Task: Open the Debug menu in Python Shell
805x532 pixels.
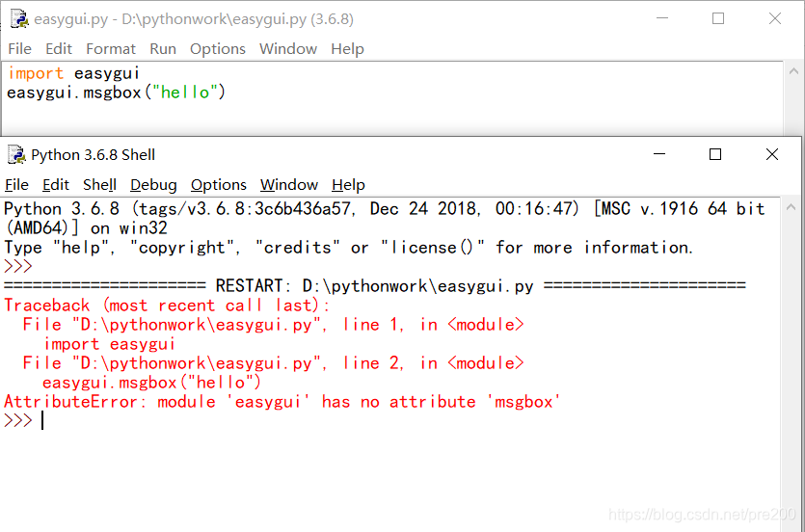Action: pyautogui.click(x=153, y=185)
